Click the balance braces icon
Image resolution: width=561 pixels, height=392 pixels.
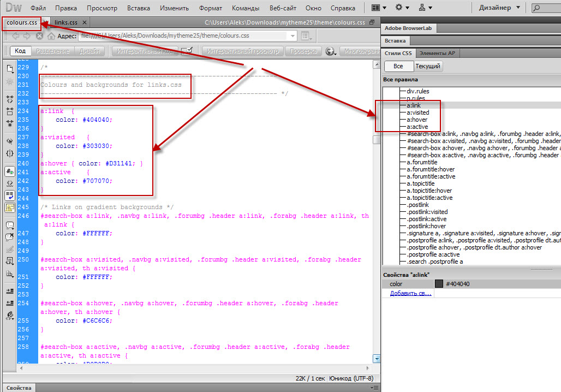[10, 153]
